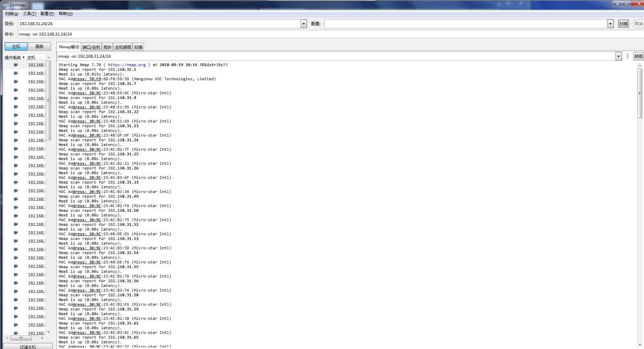
Task: Click line 'Nmap scan report for 192.168.31.9'
Action: [x=97, y=98]
